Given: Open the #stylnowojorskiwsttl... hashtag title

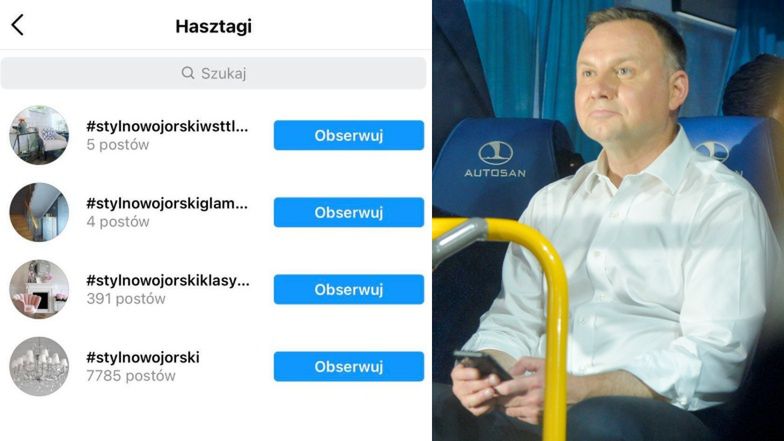Looking at the screenshot, I should [167, 127].
